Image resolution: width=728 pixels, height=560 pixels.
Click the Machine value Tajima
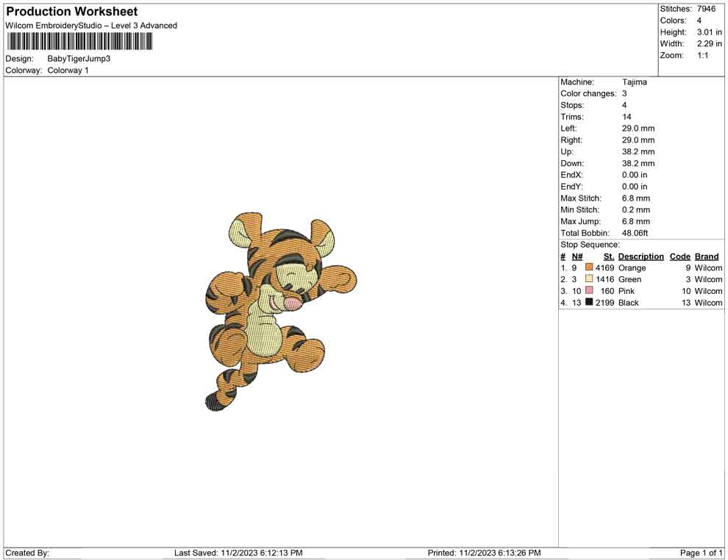(634, 82)
